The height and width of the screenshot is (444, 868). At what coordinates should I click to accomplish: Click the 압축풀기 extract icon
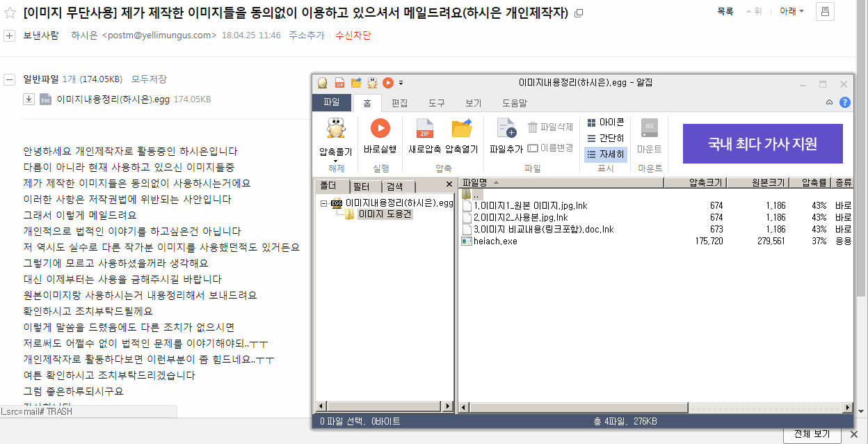pyautogui.click(x=336, y=129)
